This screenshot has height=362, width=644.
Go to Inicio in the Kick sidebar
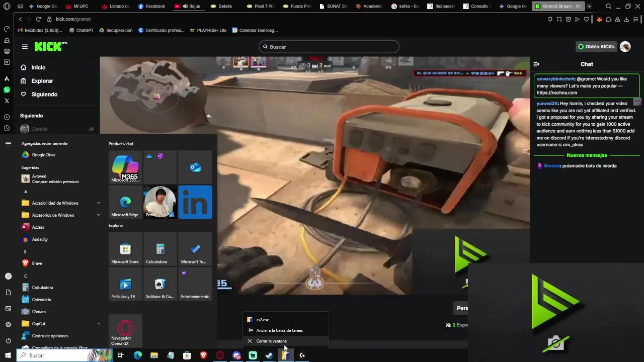[38, 67]
